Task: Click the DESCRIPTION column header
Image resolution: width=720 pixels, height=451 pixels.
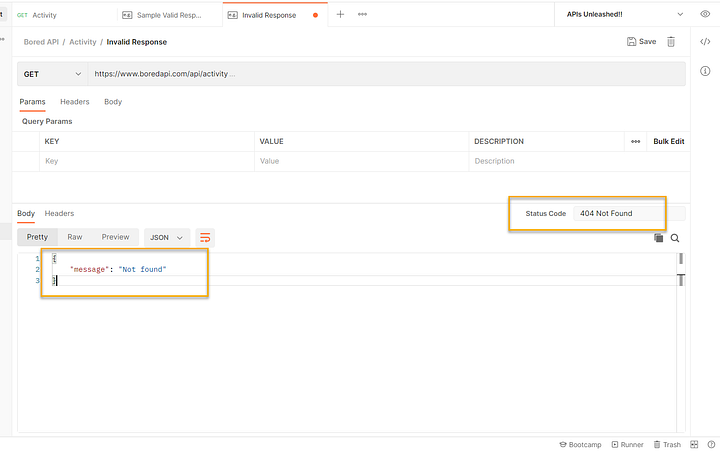Action: (x=499, y=141)
